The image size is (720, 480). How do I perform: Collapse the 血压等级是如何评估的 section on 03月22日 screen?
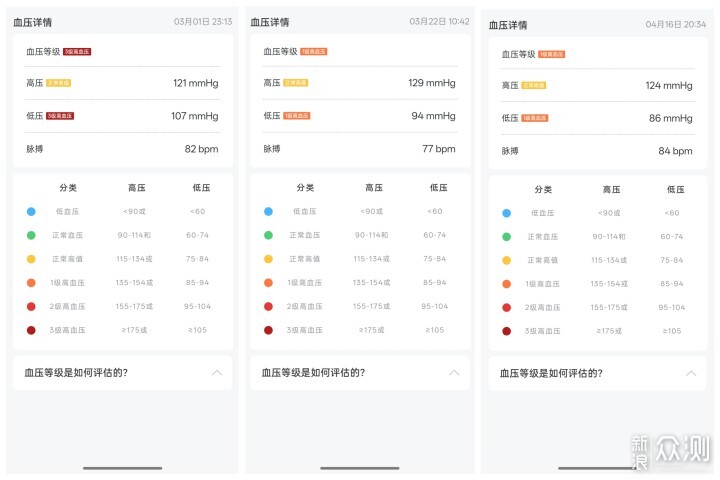pos(454,373)
